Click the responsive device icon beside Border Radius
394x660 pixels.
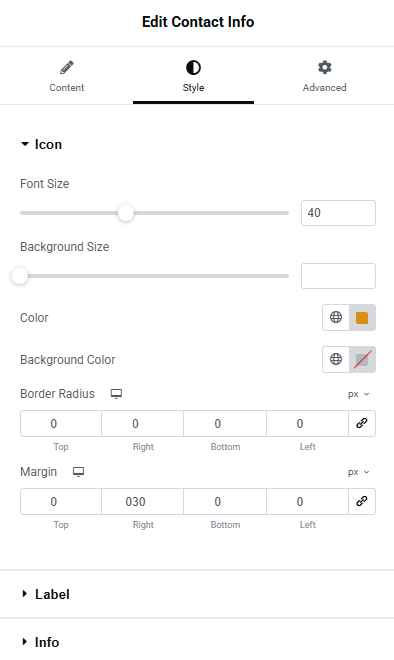[116, 394]
